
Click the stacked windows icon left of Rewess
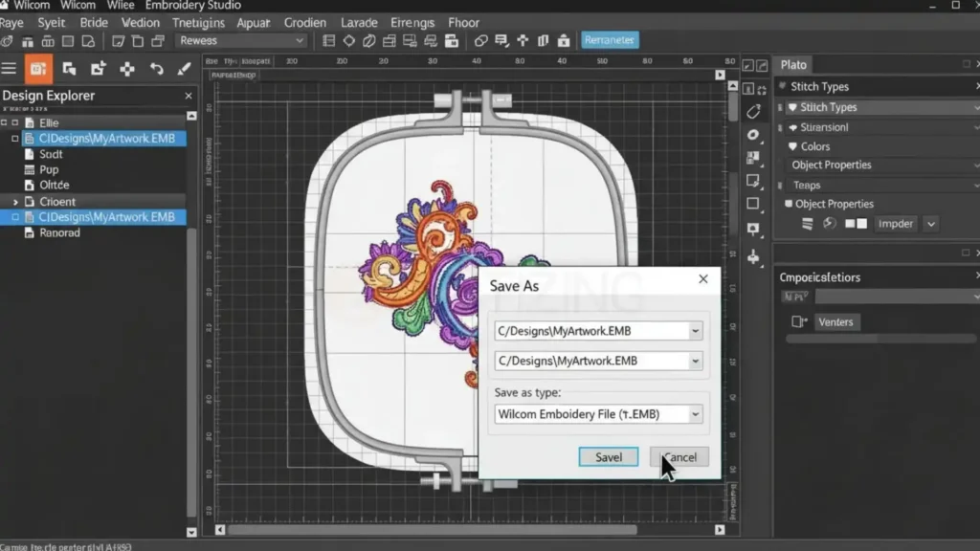pos(158,40)
